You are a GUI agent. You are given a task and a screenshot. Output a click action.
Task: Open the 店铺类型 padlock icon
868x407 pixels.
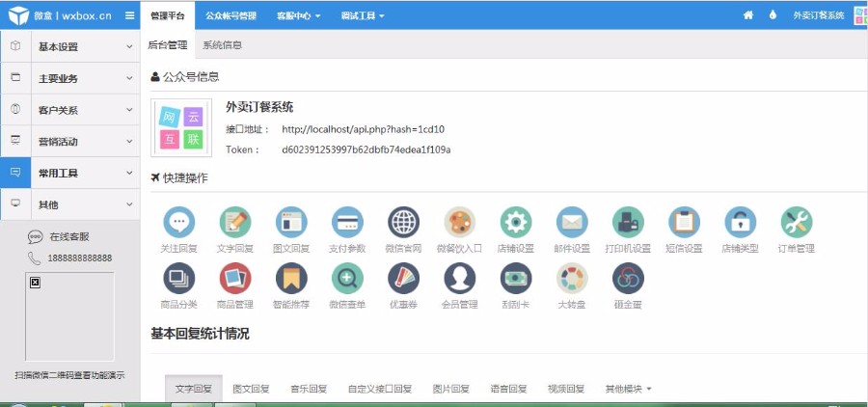click(x=740, y=222)
